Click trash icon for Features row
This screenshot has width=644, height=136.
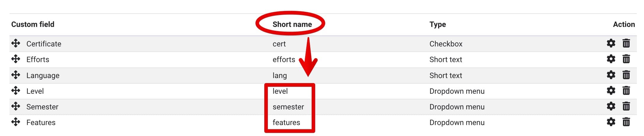626,122
